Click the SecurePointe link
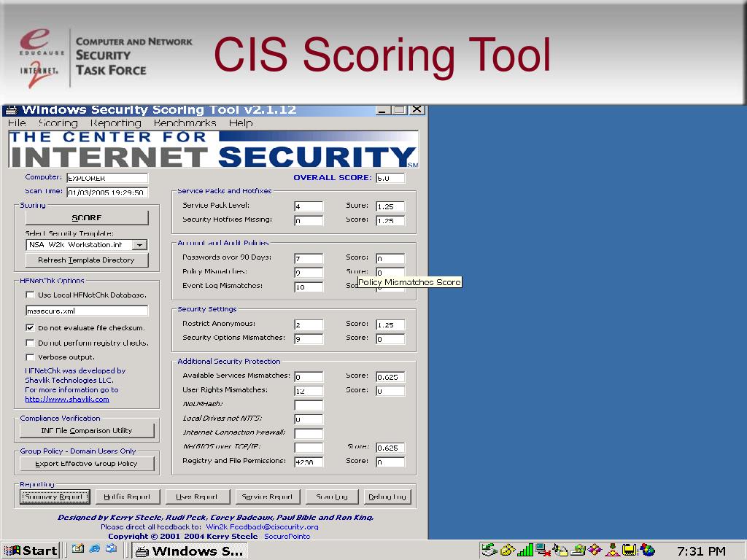747x560 pixels. tap(287, 536)
